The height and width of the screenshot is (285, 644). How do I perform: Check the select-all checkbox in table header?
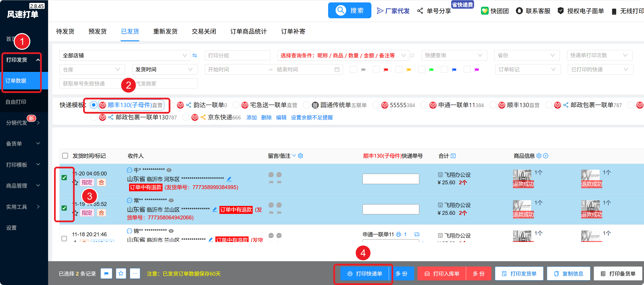65,156
